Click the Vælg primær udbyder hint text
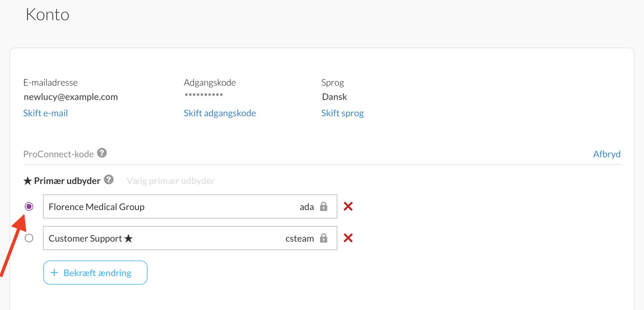Image resolution: width=644 pixels, height=310 pixels. pyautogui.click(x=171, y=181)
